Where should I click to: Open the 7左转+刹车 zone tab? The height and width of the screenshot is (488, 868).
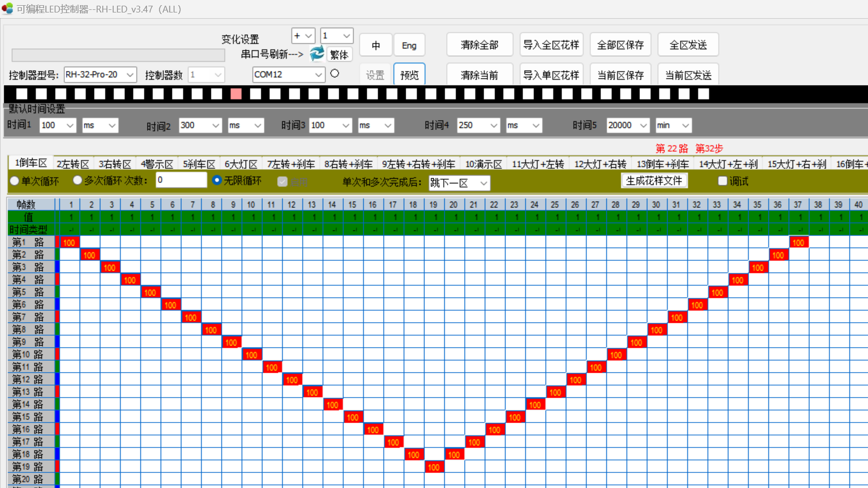tap(290, 163)
